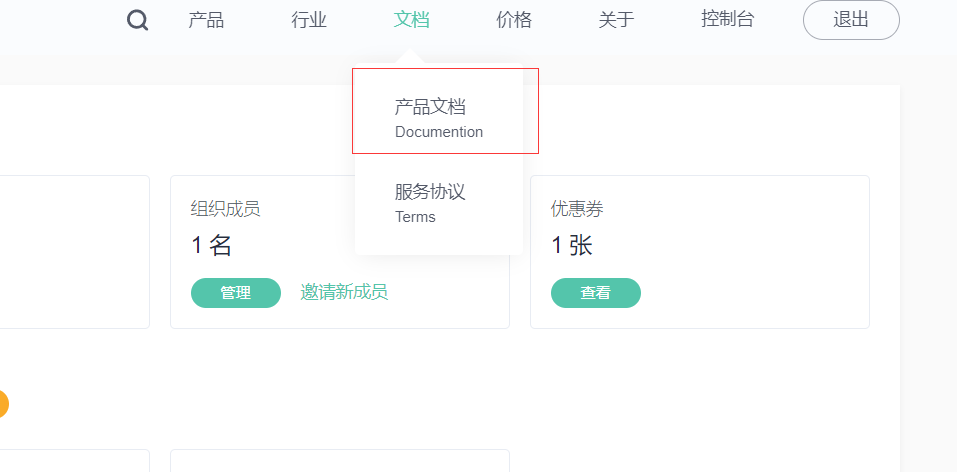Open the search magnifier icon

click(x=137, y=20)
